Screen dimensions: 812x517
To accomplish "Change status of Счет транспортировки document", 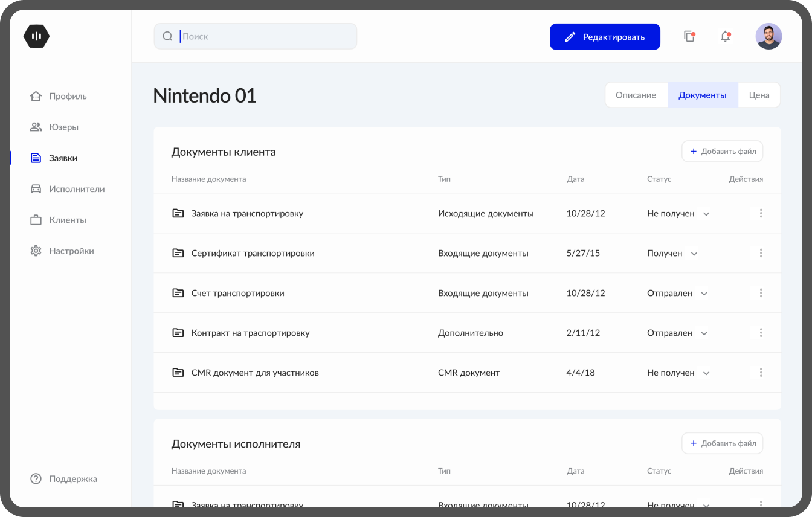I will click(704, 294).
